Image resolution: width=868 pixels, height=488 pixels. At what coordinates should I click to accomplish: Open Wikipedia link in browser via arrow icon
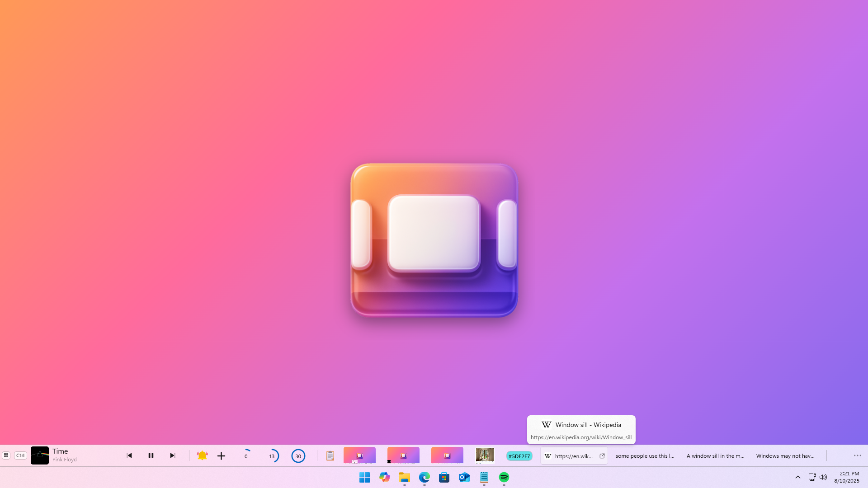(602, 456)
